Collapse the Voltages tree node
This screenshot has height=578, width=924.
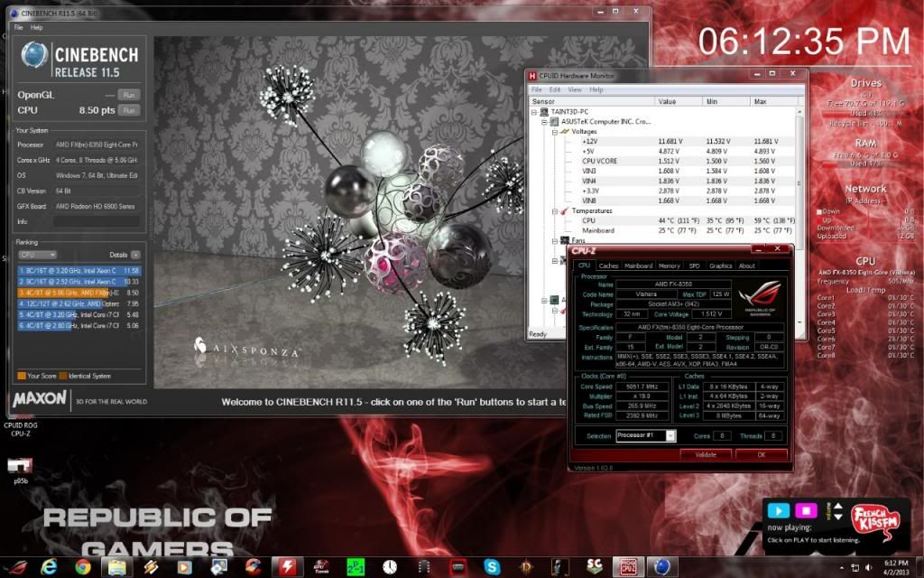click(556, 132)
